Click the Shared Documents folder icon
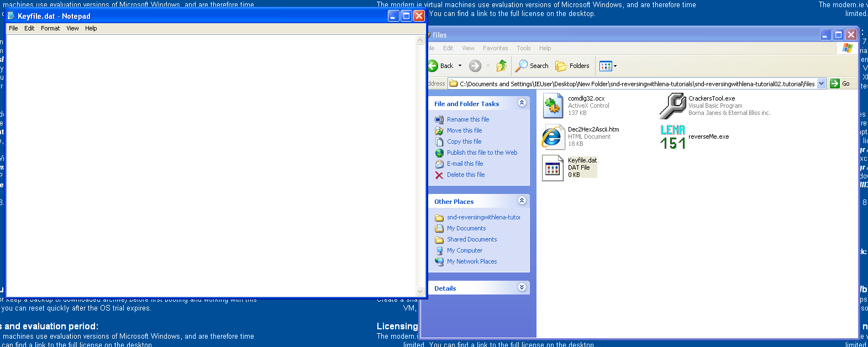Screen dimensions: 868x347 pos(439,240)
